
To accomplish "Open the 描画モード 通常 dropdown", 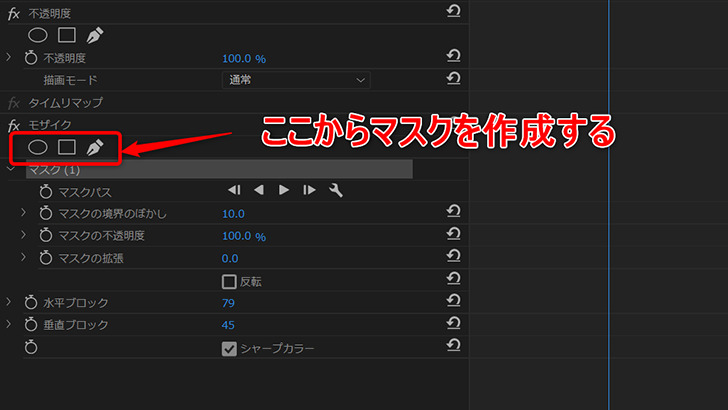I will tap(296, 80).
